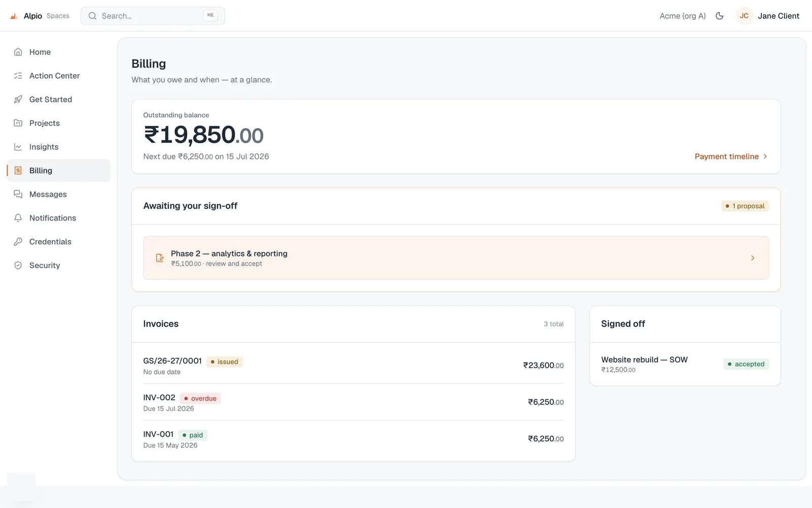Click the Get Started rocket icon
Viewport: 812px width, 508px height.
(x=18, y=100)
